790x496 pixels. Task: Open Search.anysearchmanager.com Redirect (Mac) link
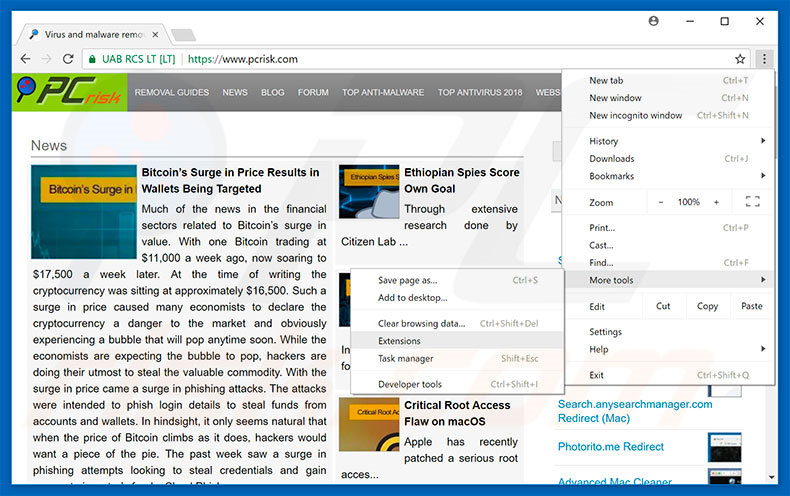tap(635, 411)
